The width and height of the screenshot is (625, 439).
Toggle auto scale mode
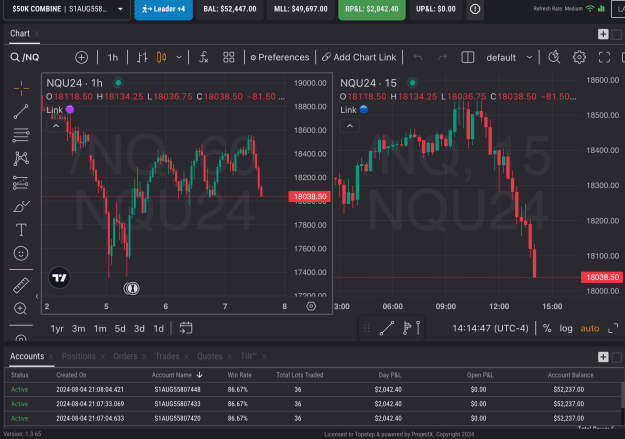tap(590, 328)
